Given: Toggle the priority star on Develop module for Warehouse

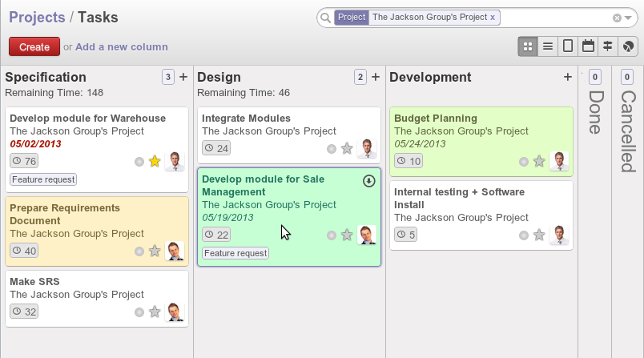Looking at the screenshot, I should pos(155,162).
